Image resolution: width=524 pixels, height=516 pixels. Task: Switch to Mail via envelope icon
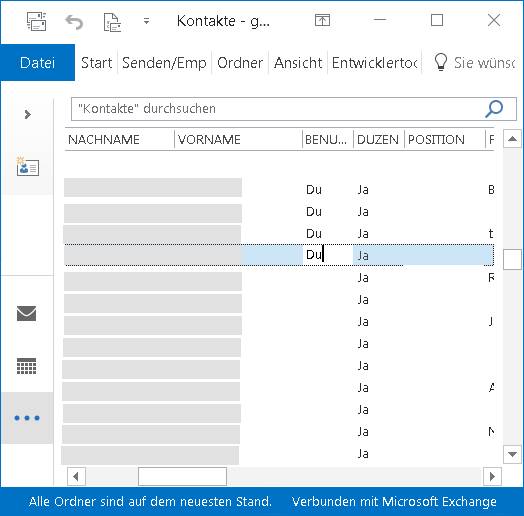point(26,313)
